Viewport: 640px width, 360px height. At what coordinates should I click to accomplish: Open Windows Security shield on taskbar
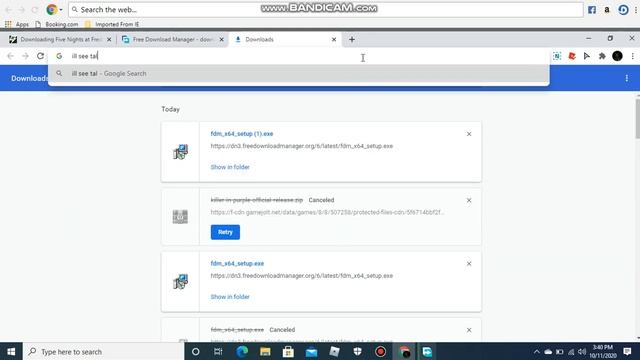tap(358, 351)
